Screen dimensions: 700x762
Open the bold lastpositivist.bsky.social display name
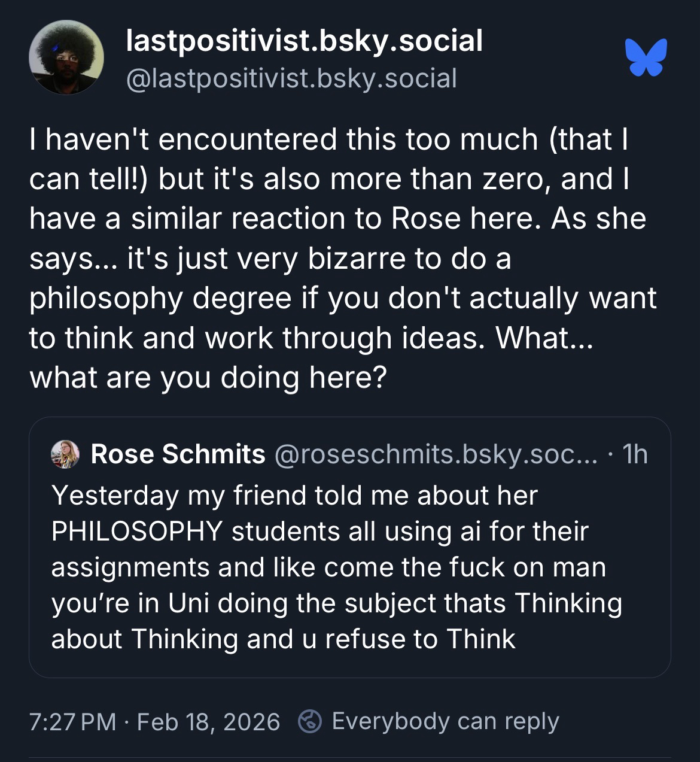pyautogui.click(x=304, y=41)
